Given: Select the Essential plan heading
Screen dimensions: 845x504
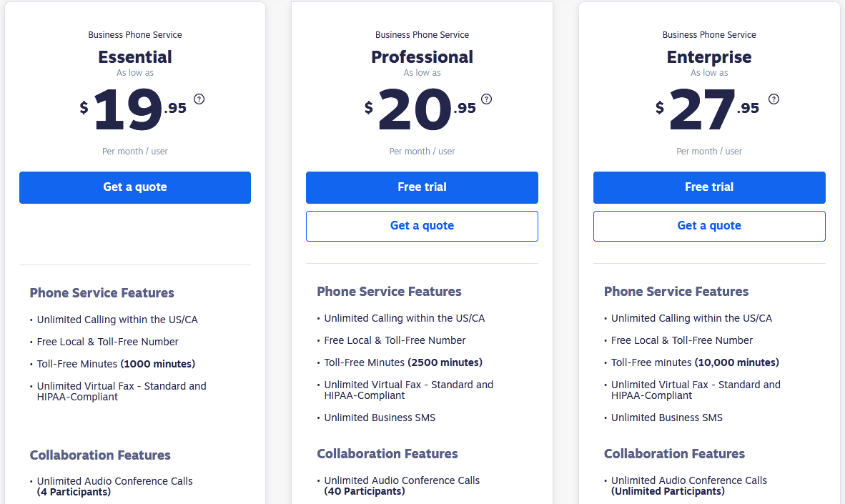Looking at the screenshot, I should 134,57.
